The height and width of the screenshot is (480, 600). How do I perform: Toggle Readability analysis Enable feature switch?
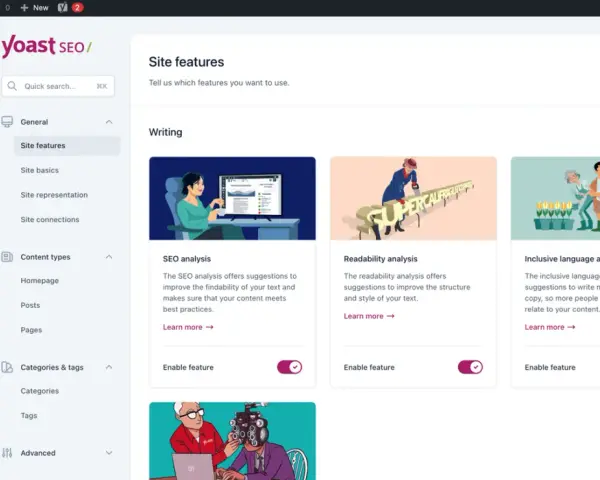(470, 367)
